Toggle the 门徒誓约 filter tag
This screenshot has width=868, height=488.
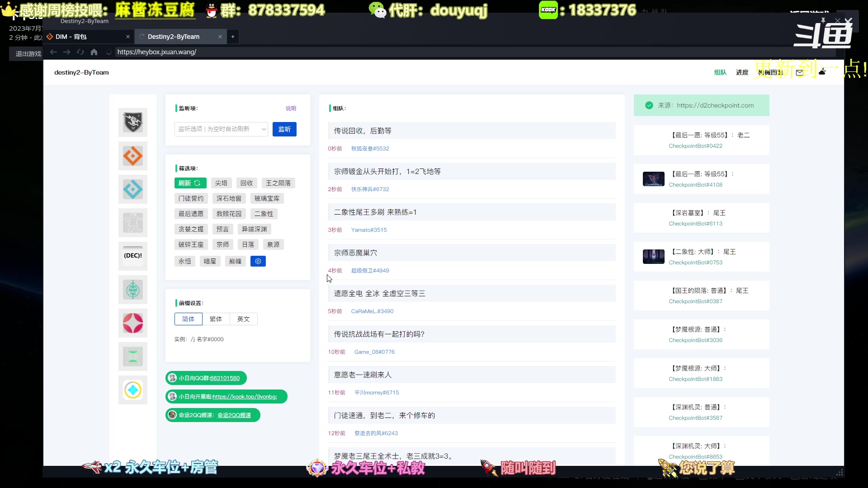pyautogui.click(x=191, y=198)
